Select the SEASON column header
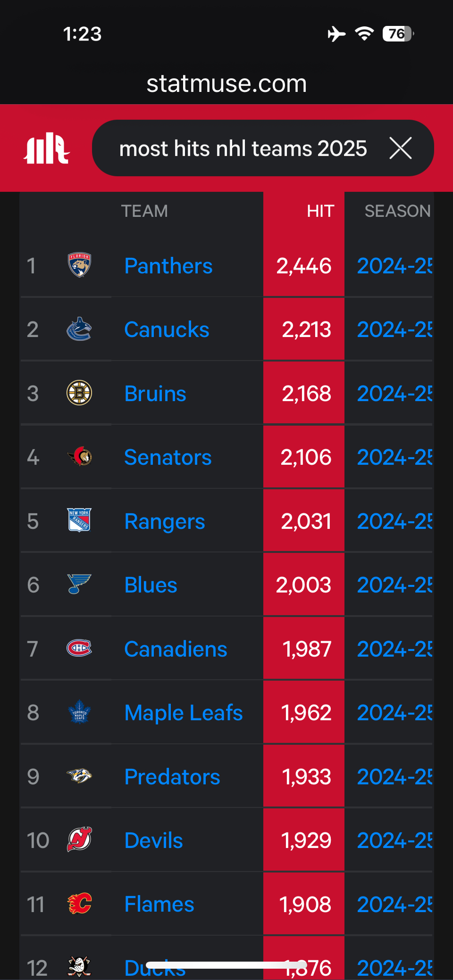This screenshot has width=453, height=980. (397, 211)
